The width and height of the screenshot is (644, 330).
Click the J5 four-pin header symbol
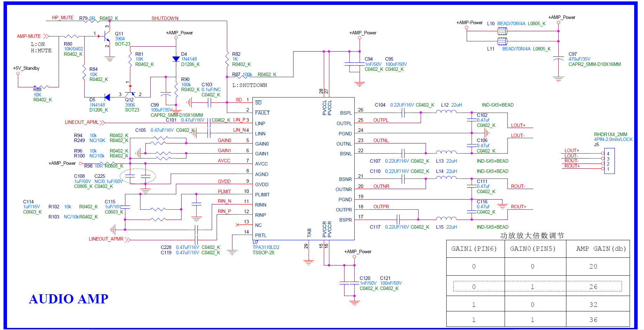tap(610, 161)
